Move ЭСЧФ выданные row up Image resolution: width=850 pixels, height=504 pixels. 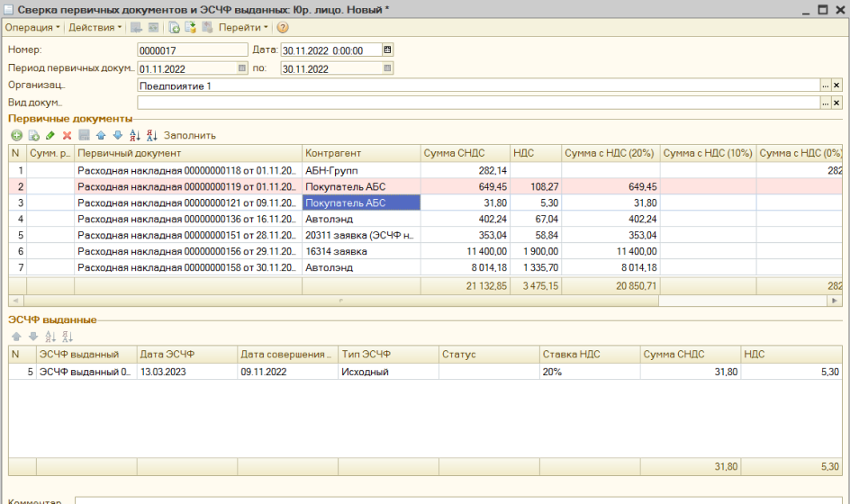pyautogui.click(x=16, y=337)
